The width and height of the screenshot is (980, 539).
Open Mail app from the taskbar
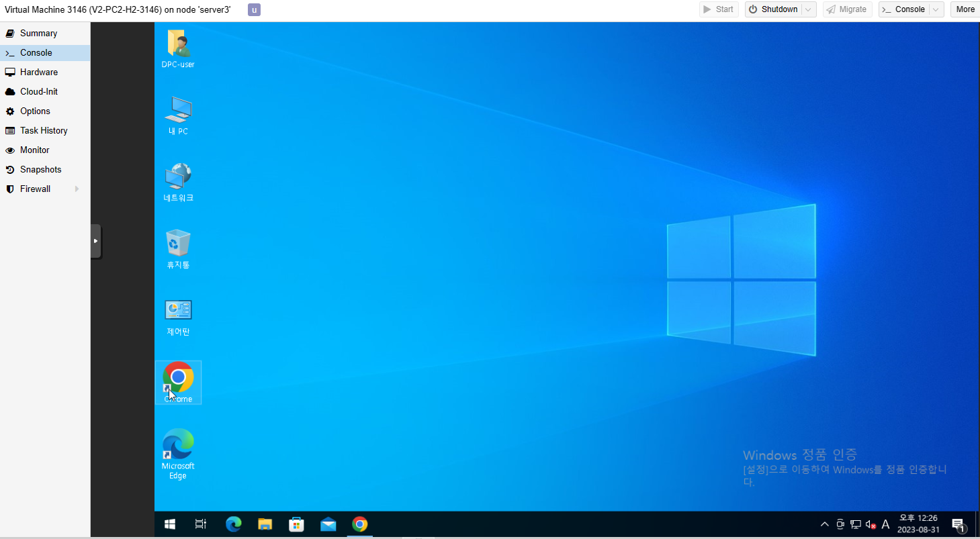[x=328, y=524]
